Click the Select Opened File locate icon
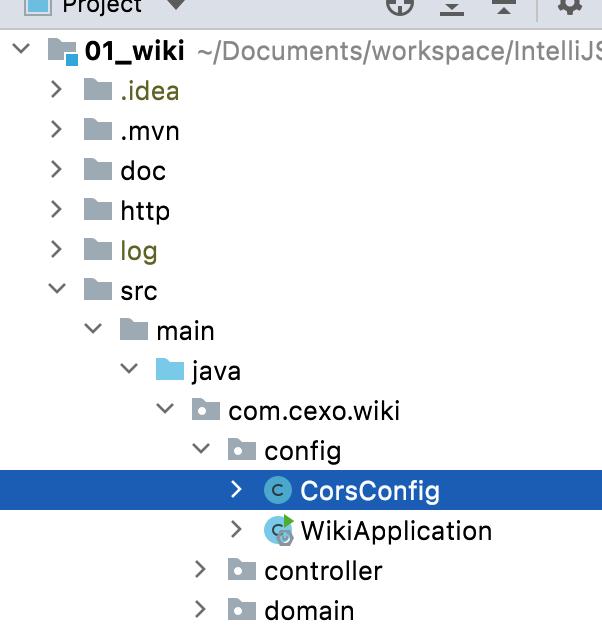Screen dimensions: 602x626 tap(400, 6)
